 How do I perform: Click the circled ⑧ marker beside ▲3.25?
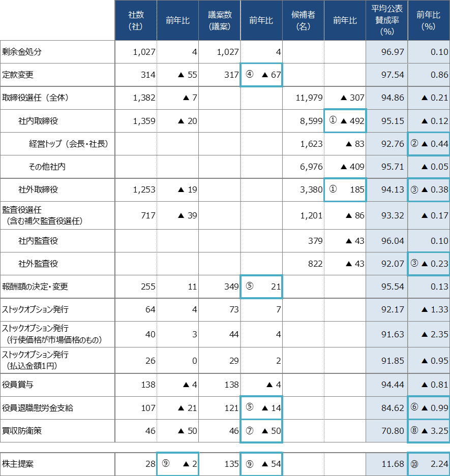pos(414,431)
